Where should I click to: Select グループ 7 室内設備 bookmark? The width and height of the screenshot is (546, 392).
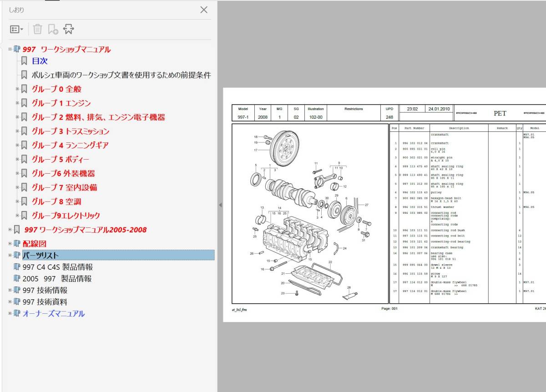64,188
